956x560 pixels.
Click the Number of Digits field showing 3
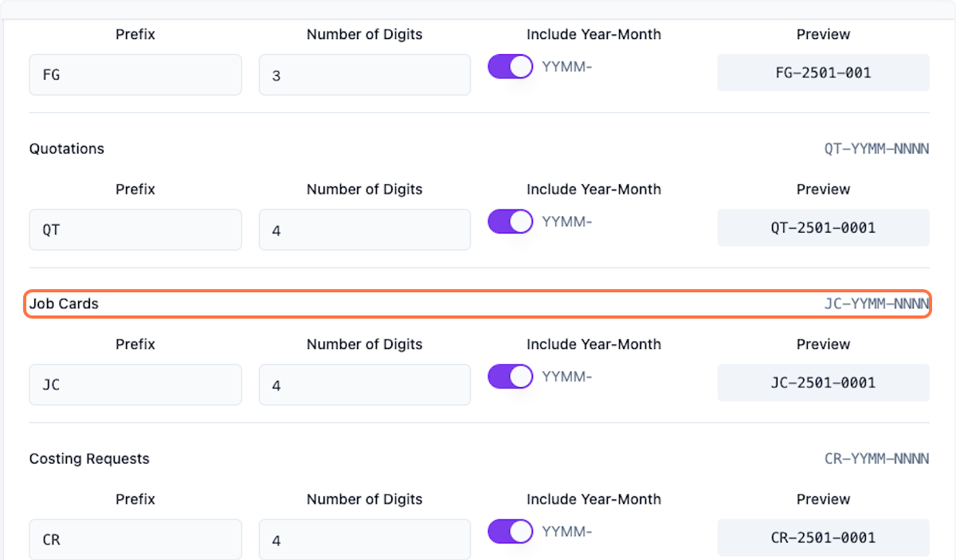click(364, 76)
